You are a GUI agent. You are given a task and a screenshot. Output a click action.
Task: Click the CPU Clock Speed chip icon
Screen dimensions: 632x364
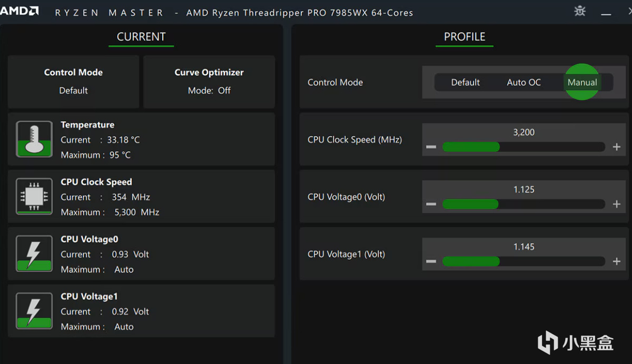(x=34, y=196)
